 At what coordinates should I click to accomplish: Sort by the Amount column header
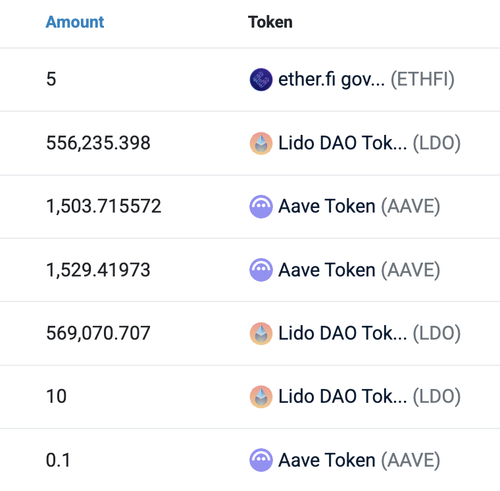pos(75,22)
